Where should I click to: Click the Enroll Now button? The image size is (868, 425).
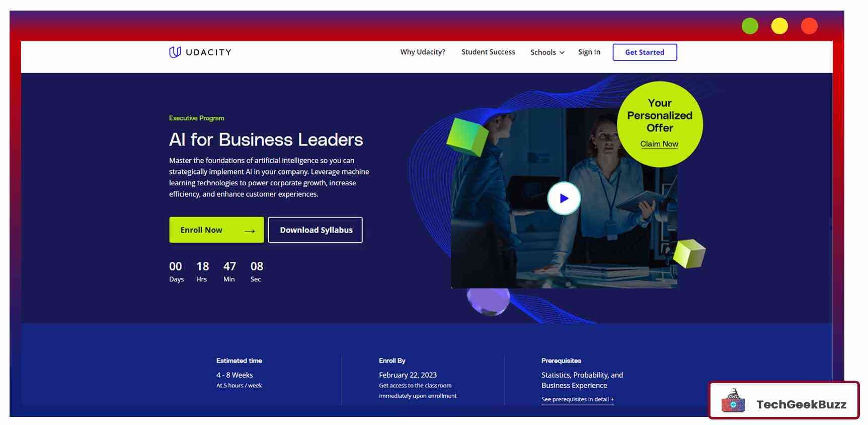pos(216,230)
